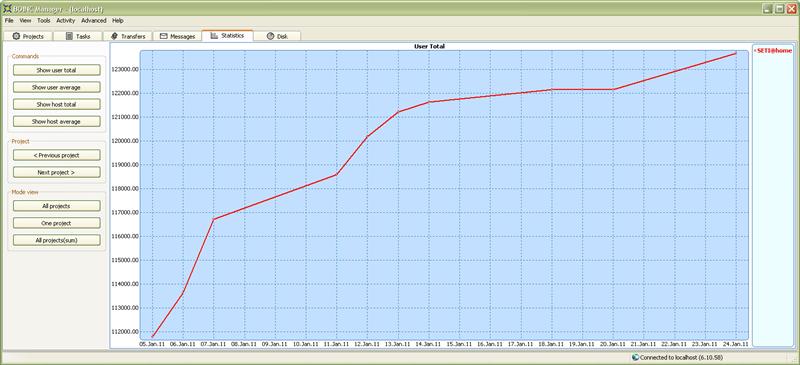Open the Projects tab
Viewport: 800px width, 365px height.
pos(28,36)
